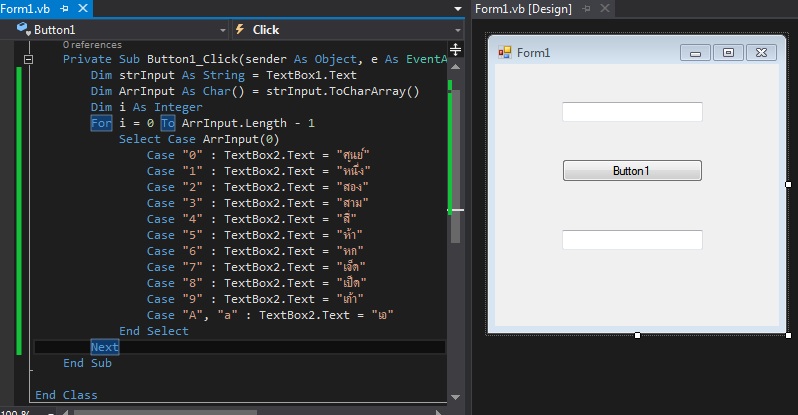
Task: Click the horizontal scrollbar left arrow
Action: coord(66,412)
